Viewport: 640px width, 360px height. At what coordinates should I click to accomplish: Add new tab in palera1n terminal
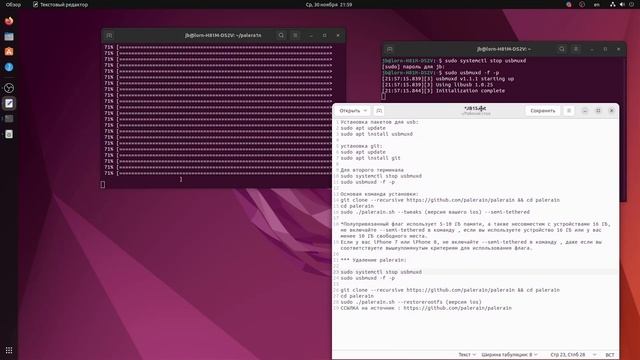[109, 36]
